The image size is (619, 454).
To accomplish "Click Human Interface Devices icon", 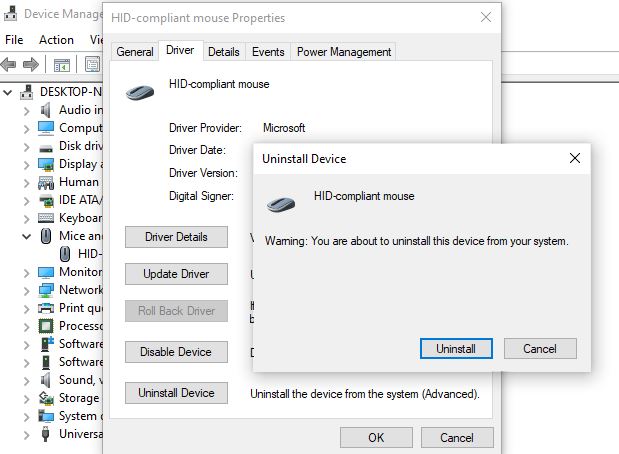I will 46,183.
